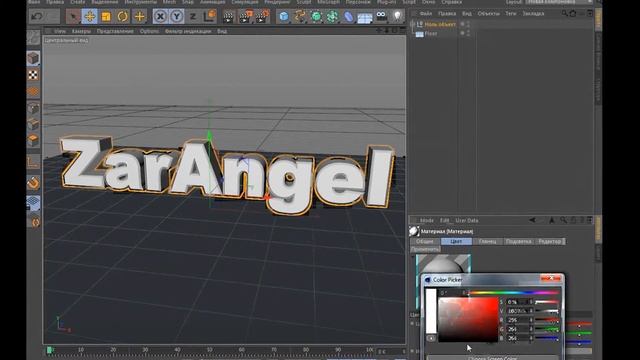Render the active view clapperboard icon
Image resolution: width=640 pixels, height=360 pixels.
[229, 17]
